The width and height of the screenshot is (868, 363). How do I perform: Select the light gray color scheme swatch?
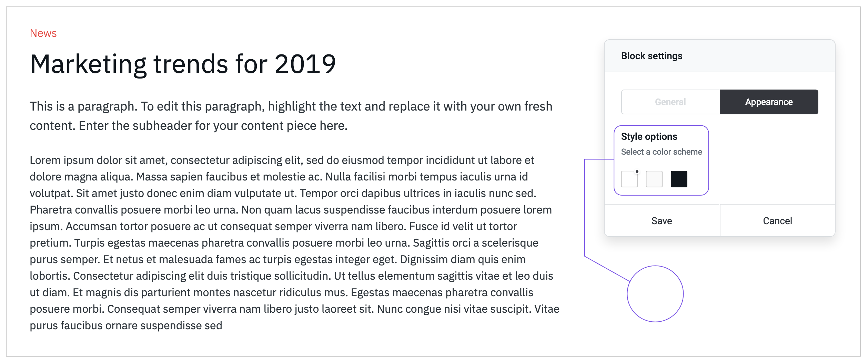pos(654,179)
